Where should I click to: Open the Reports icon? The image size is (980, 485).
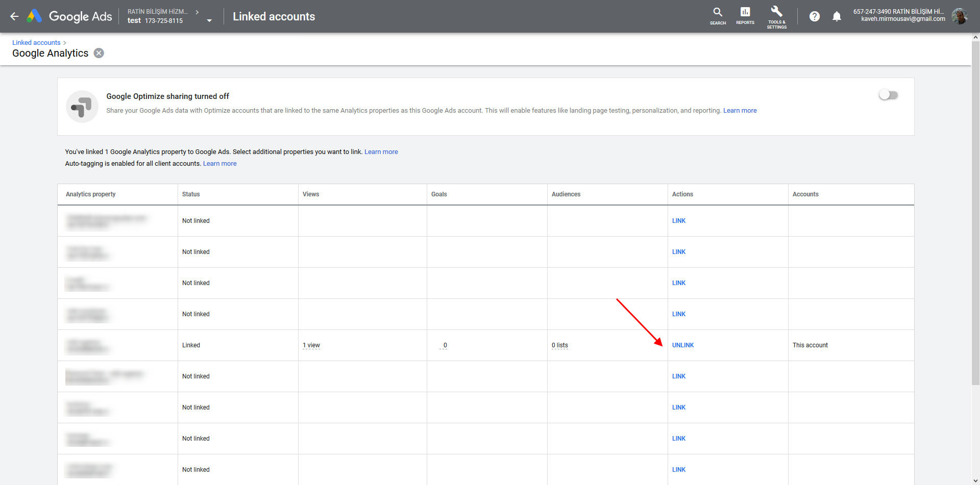point(745,16)
